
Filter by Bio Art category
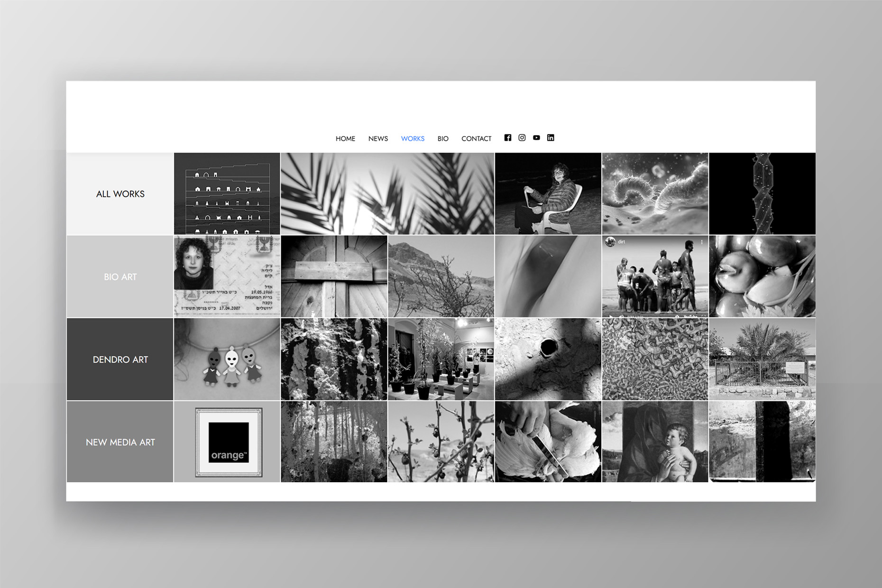[x=120, y=276]
